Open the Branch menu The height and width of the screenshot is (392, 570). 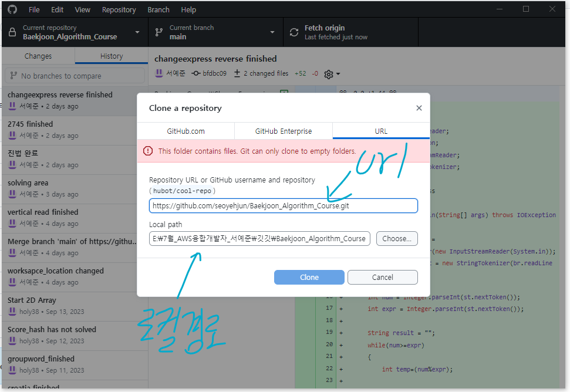(158, 10)
